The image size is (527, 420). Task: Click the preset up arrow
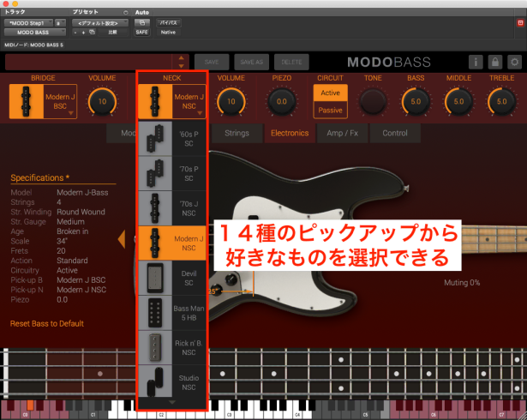(181, 57)
